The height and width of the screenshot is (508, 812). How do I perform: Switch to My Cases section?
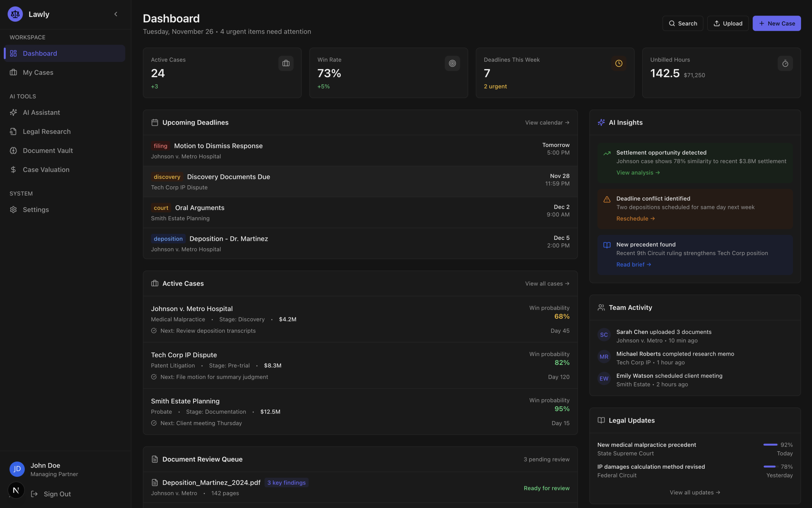(38, 72)
